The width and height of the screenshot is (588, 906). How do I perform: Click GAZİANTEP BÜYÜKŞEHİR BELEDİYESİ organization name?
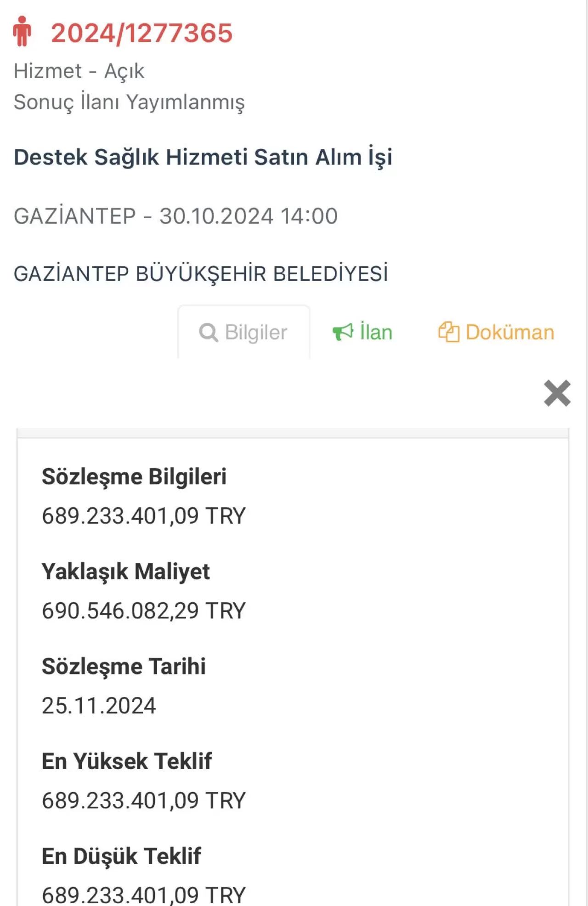pos(201,274)
